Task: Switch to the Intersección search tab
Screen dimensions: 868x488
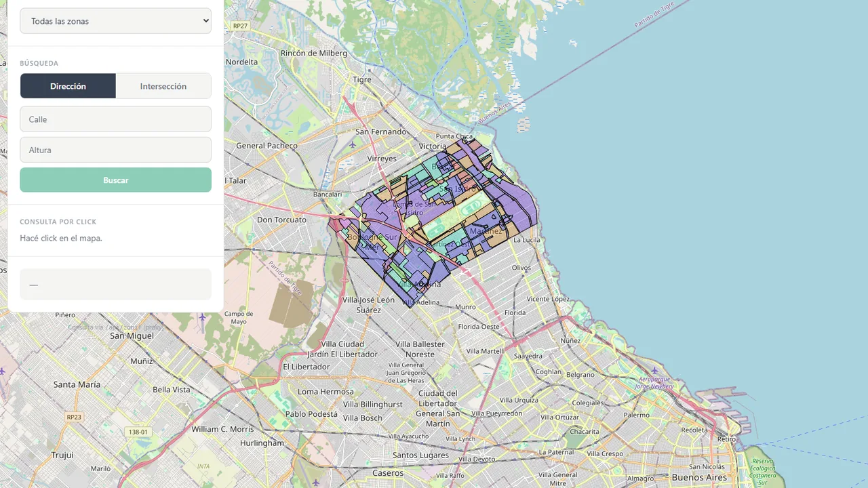Action: (x=163, y=86)
